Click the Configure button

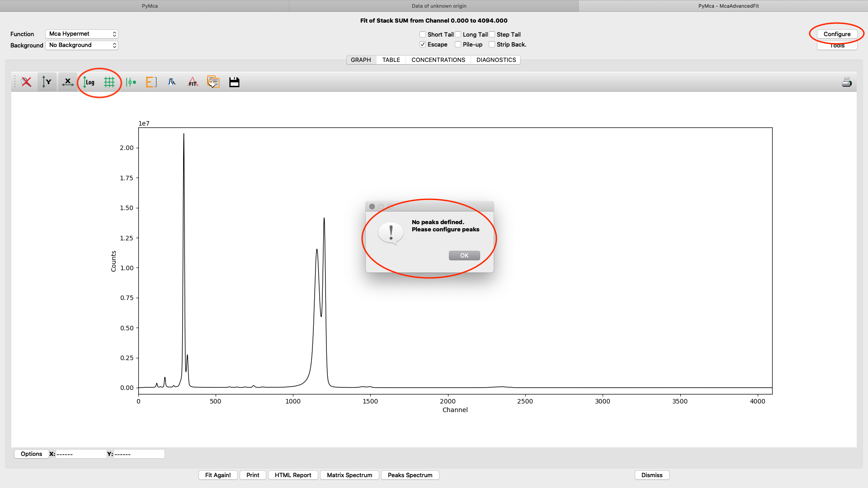click(837, 34)
